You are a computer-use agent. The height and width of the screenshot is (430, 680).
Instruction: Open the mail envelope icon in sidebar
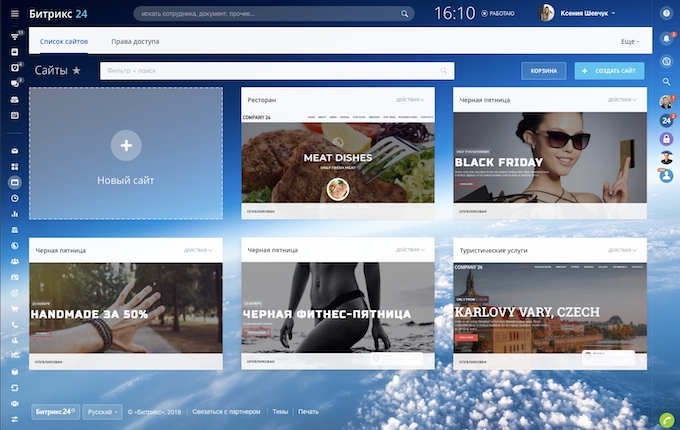pos(15,151)
